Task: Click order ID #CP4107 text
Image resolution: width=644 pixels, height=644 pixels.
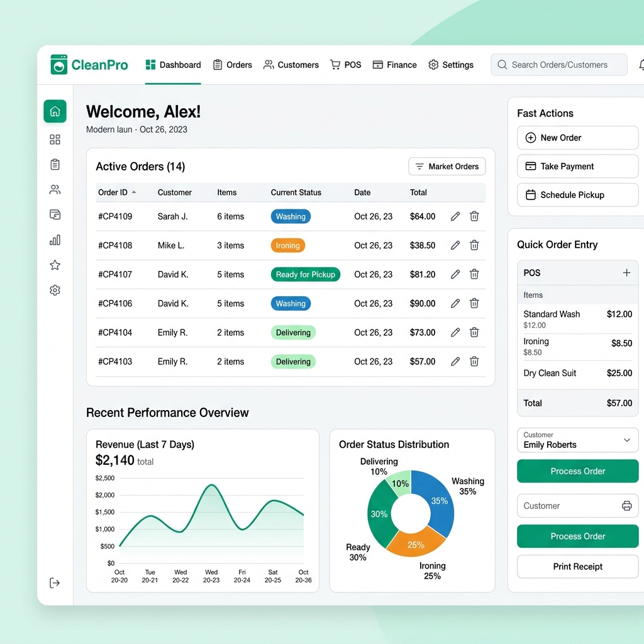Action: (115, 274)
